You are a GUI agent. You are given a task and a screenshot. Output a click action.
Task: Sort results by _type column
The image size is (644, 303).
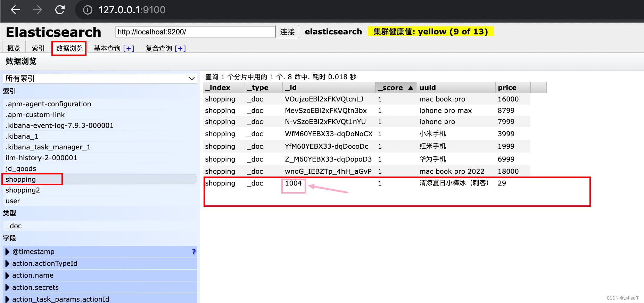tap(264, 88)
